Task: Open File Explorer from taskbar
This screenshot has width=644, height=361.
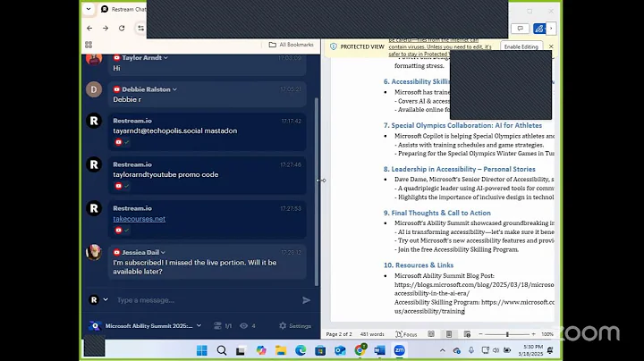Action: pos(281,350)
